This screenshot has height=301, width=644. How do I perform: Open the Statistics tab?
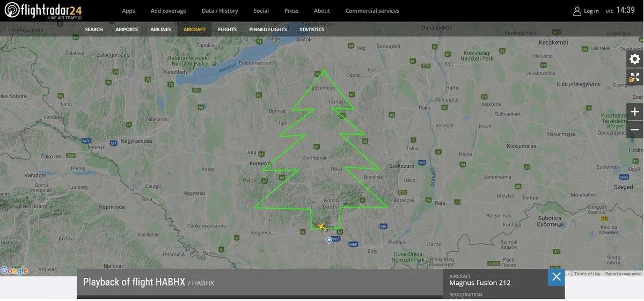point(311,30)
